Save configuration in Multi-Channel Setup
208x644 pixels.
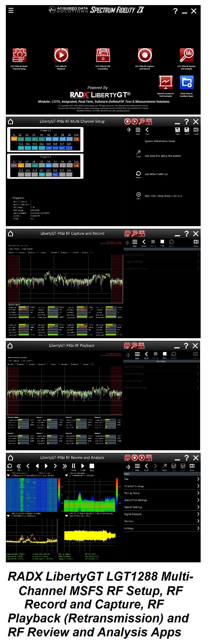point(178,131)
